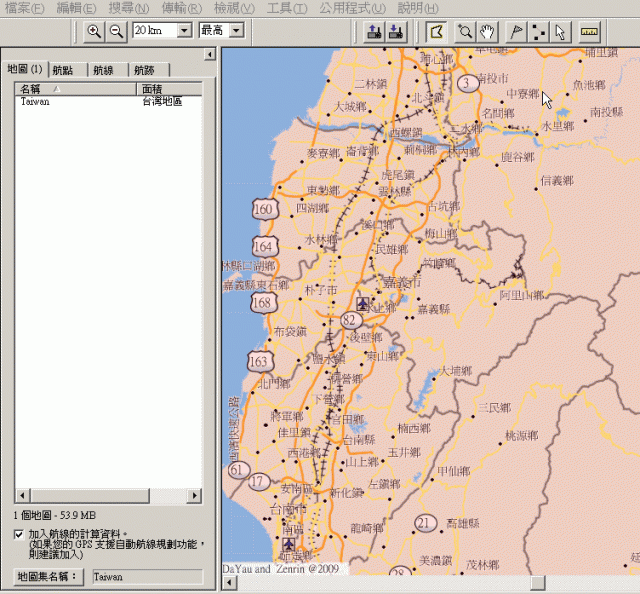Select the map tool icon

tap(437, 32)
